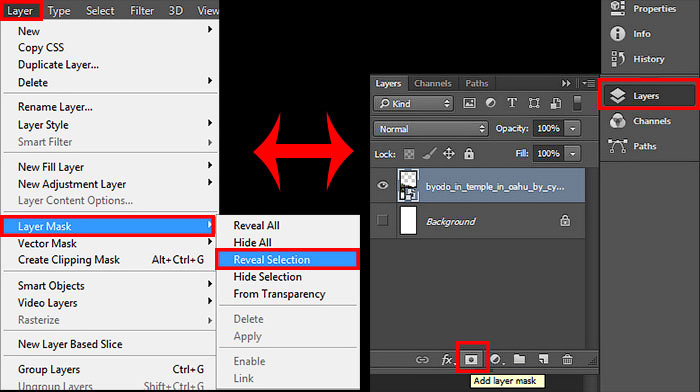The width and height of the screenshot is (700, 392).
Task: Open the Kind filter dropdown
Action: tap(413, 104)
